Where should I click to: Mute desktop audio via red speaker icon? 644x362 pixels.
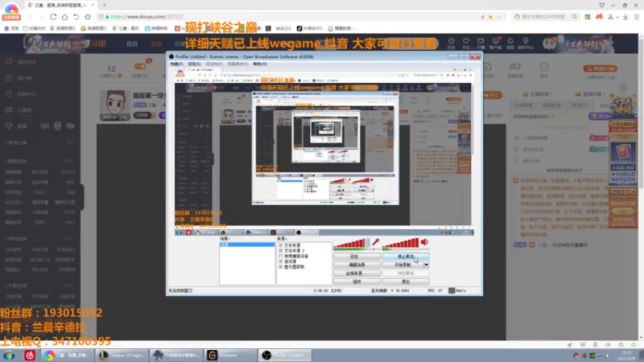424,242
